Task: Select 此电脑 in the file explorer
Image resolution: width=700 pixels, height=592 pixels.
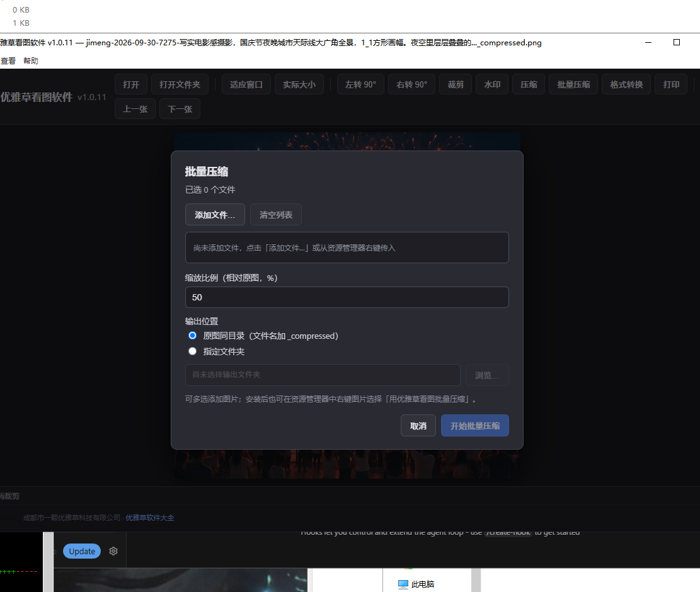Action: 416,584
